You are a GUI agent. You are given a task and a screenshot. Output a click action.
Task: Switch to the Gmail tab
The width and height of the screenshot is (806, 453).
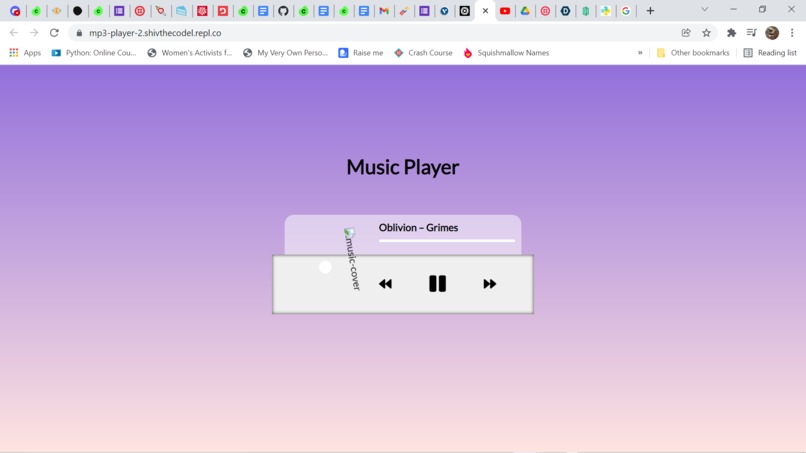384,11
